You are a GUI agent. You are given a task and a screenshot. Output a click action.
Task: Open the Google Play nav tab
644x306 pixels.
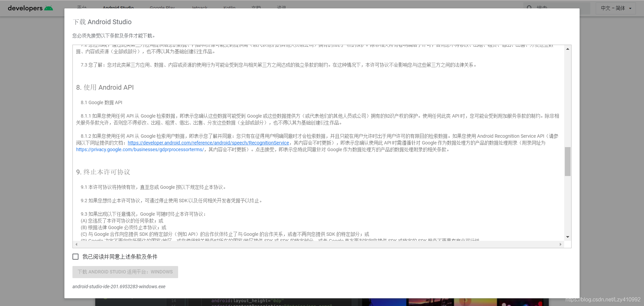click(x=162, y=7)
